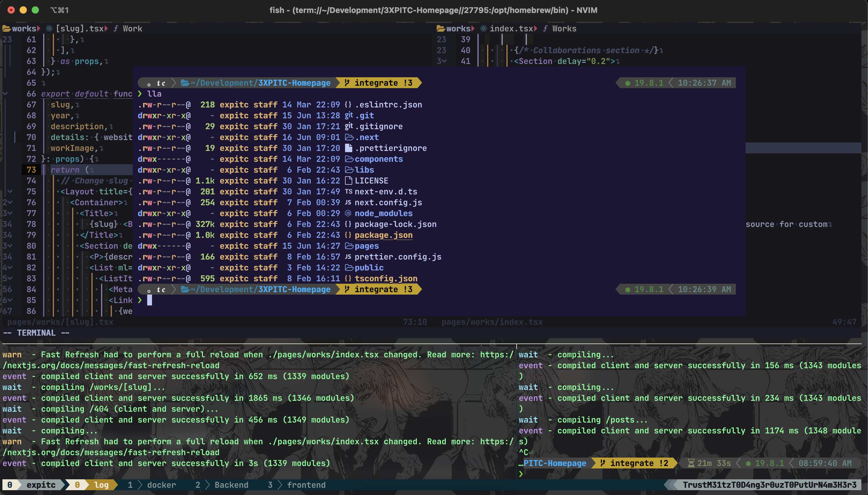
Task: Click the 3XPITC-Homepage path in the 10:26:39 prompt
Action: (x=294, y=290)
